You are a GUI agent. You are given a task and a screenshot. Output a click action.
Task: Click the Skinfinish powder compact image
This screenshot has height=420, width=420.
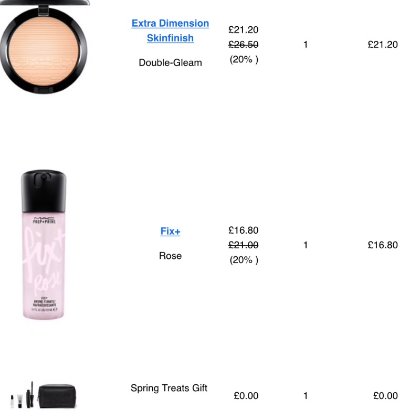tap(44, 47)
